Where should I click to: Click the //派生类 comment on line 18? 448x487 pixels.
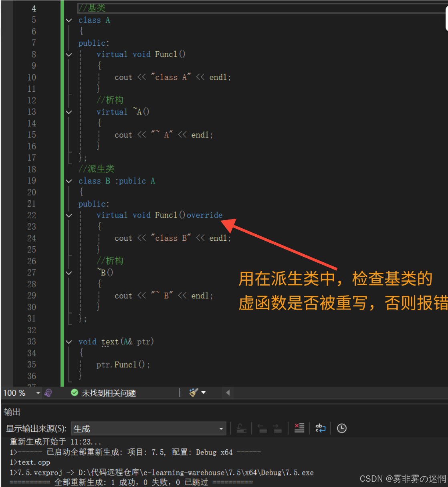(x=97, y=169)
